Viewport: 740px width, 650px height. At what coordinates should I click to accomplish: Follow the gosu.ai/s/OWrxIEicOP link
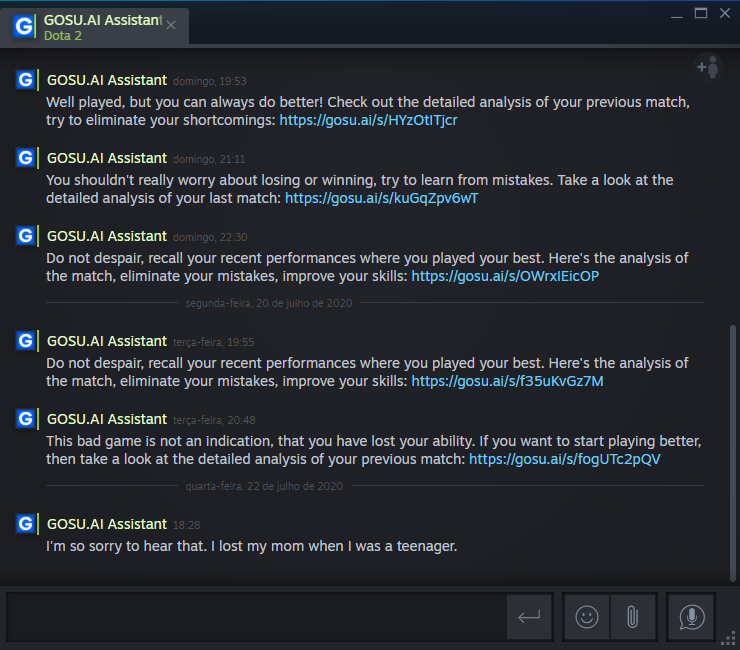[x=505, y=276]
